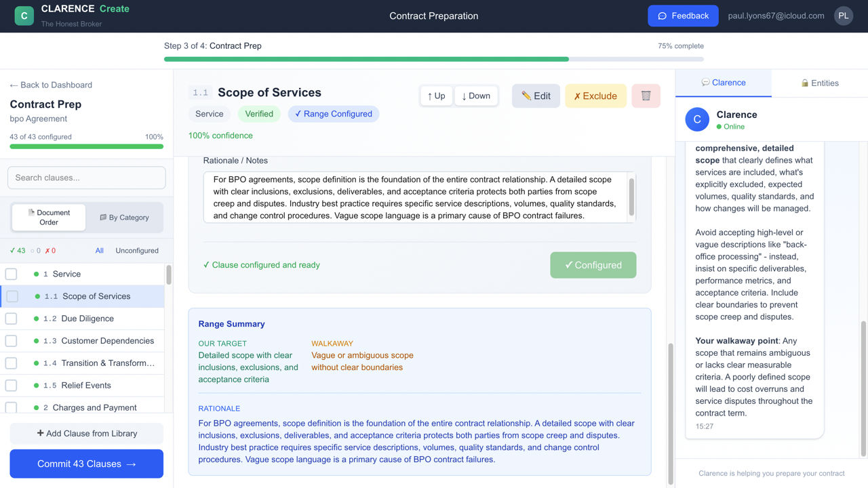
Task: Click the CLARENCE logo icon
Action: click(24, 15)
